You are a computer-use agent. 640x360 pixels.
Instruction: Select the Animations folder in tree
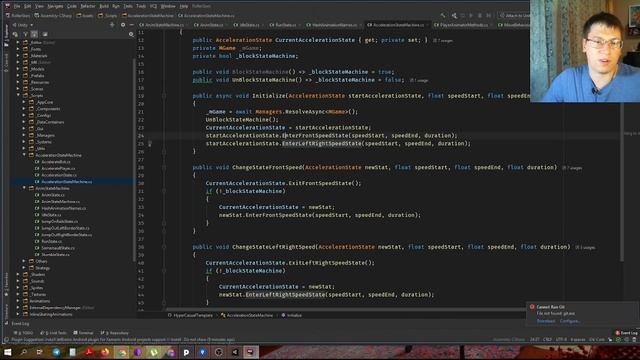[x=40, y=301]
